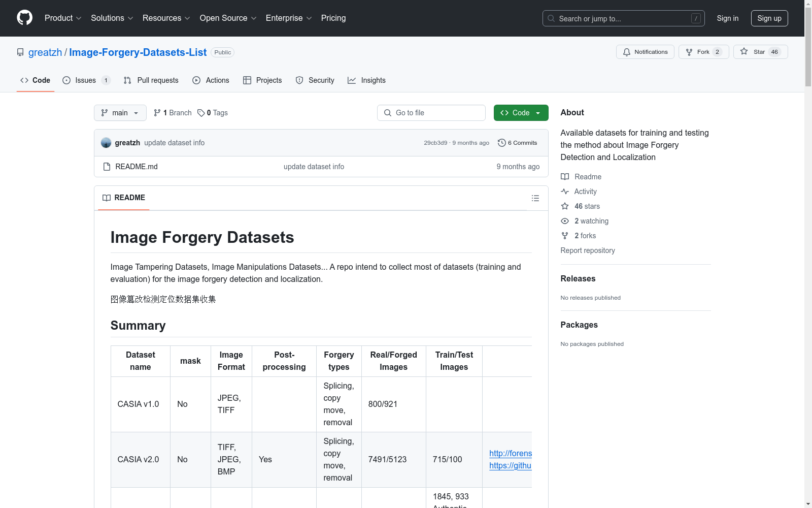
Task: Open the Insights tab
Action: pos(366,80)
